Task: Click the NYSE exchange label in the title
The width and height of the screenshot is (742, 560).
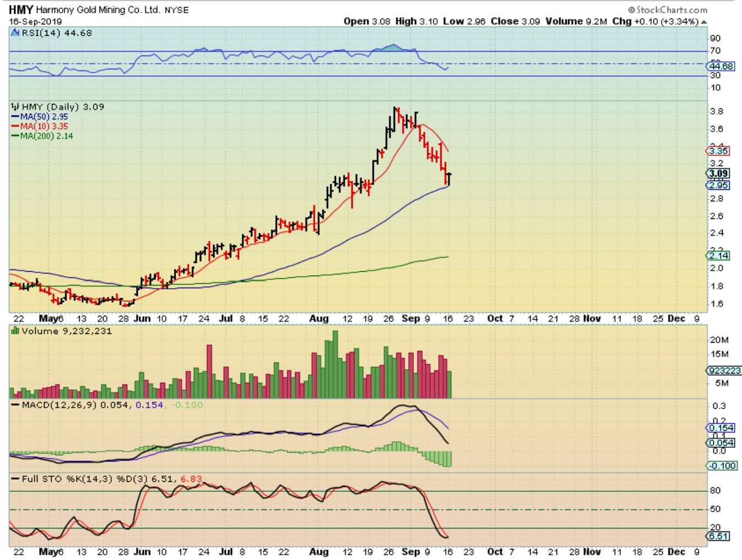Action: tap(177, 10)
